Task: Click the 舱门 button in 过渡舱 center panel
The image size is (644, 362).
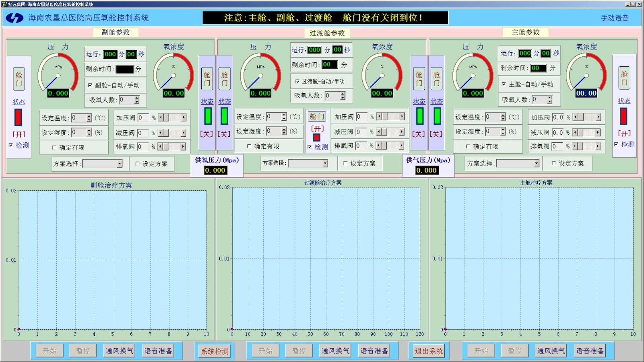Action: tap(317, 117)
